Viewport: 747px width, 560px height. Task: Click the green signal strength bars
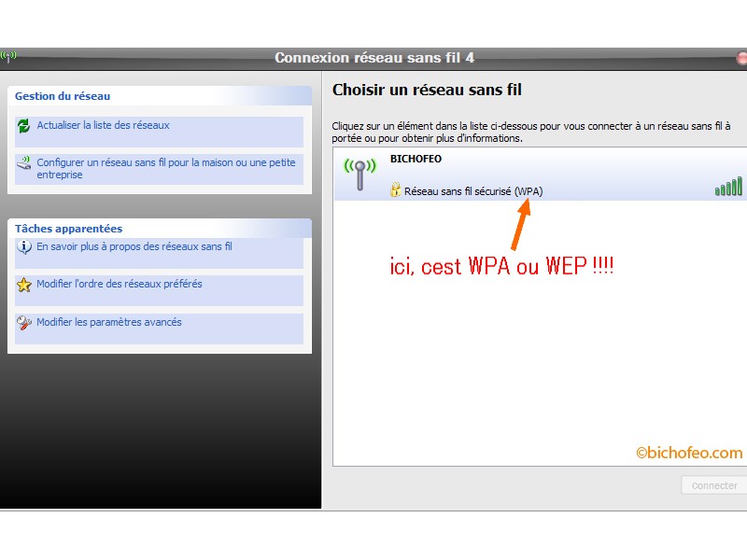point(728,187)
